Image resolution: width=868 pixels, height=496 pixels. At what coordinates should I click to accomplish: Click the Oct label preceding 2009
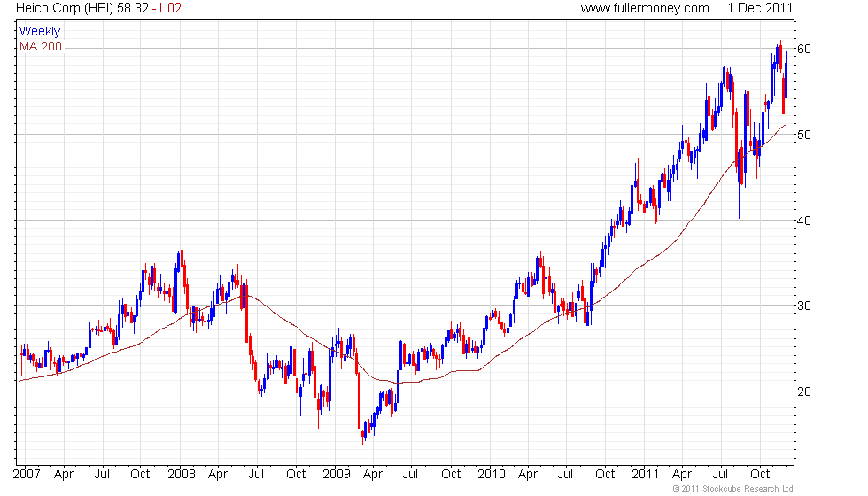(296, 474)
